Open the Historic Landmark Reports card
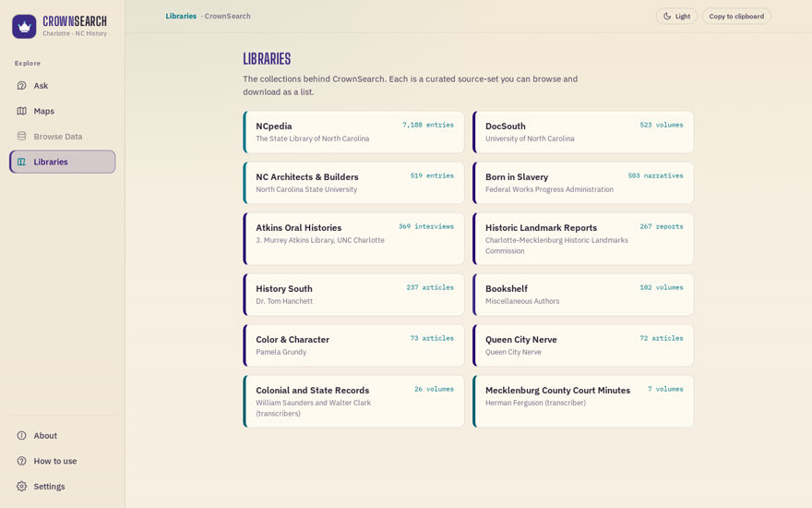 click(x=583, y=239)
